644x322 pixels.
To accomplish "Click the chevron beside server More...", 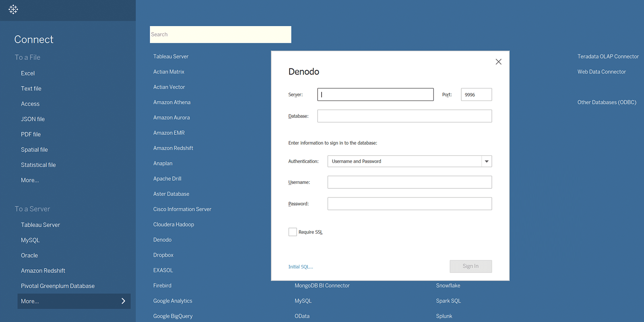I will click(x=123, y=301).
